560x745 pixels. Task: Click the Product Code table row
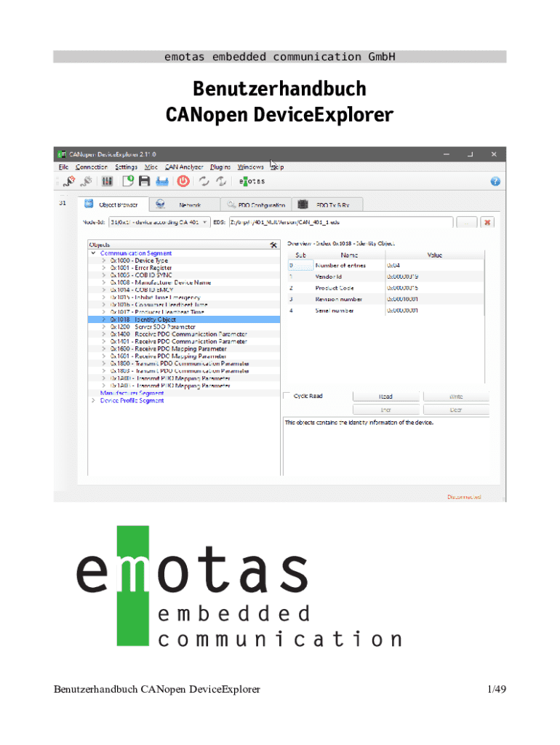385,288
